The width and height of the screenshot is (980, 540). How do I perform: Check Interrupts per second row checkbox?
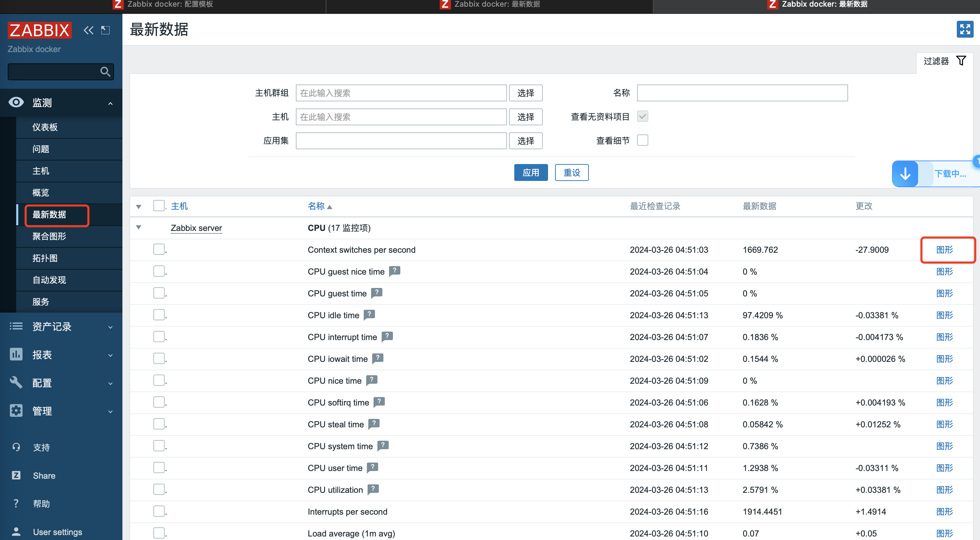(159, 511)
